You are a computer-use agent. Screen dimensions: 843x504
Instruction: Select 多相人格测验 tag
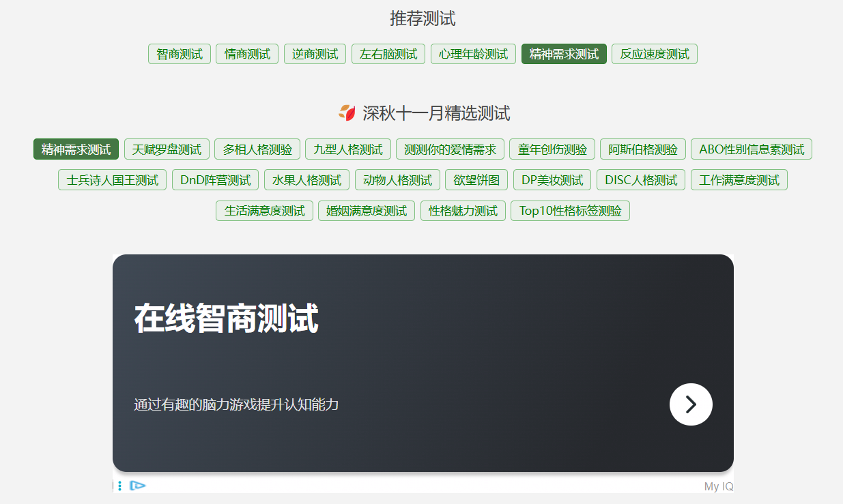[x=257, y=149]
